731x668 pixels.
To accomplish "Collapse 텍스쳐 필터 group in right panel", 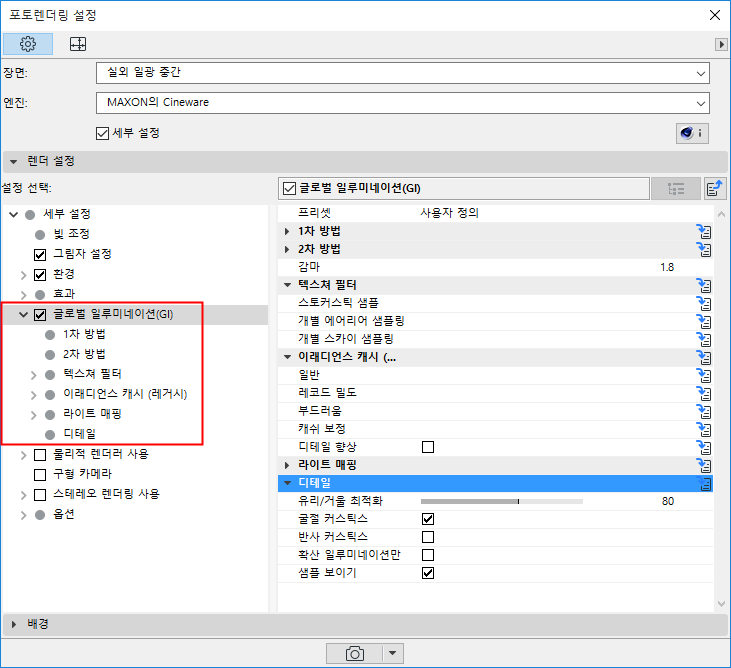I will pyautogui.click(x=287, y=285).
